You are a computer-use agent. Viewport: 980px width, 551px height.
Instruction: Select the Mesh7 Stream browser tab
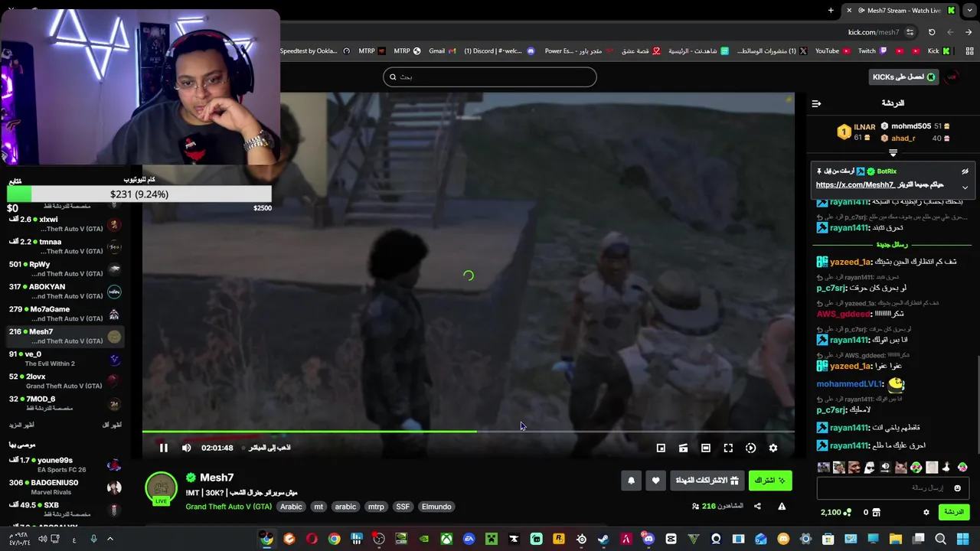(x=901, y=10)
